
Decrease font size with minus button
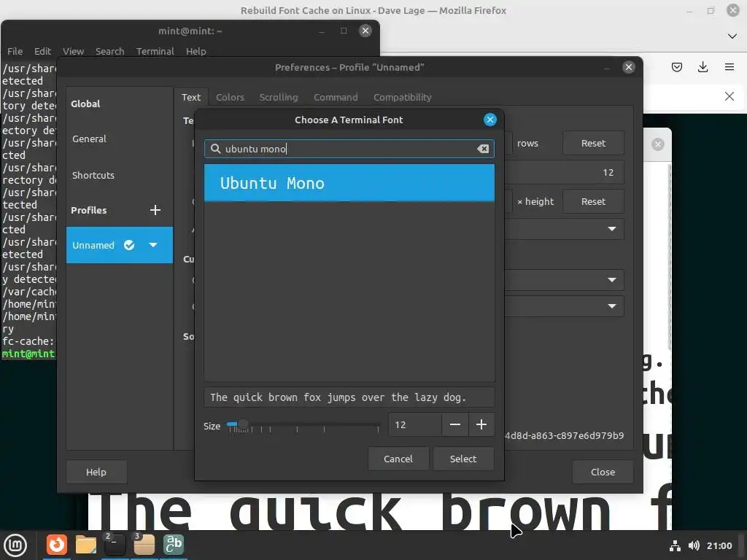pos(455,425)
